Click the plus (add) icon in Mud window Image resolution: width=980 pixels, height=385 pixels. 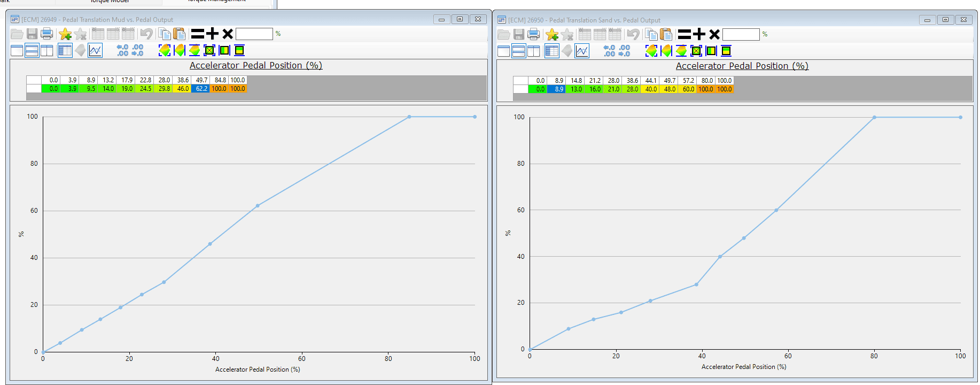point(213,34)
